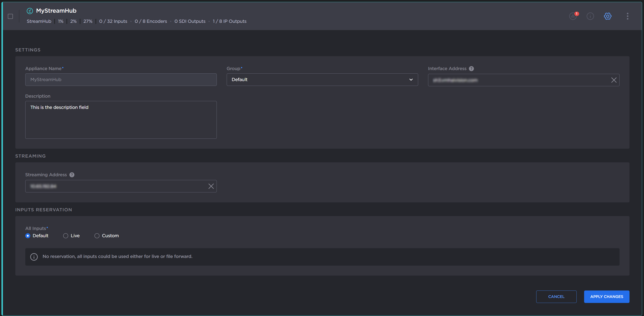Click Streaming Address help question icon
This screenshot has height=316, width=644.
coord(72,175)
